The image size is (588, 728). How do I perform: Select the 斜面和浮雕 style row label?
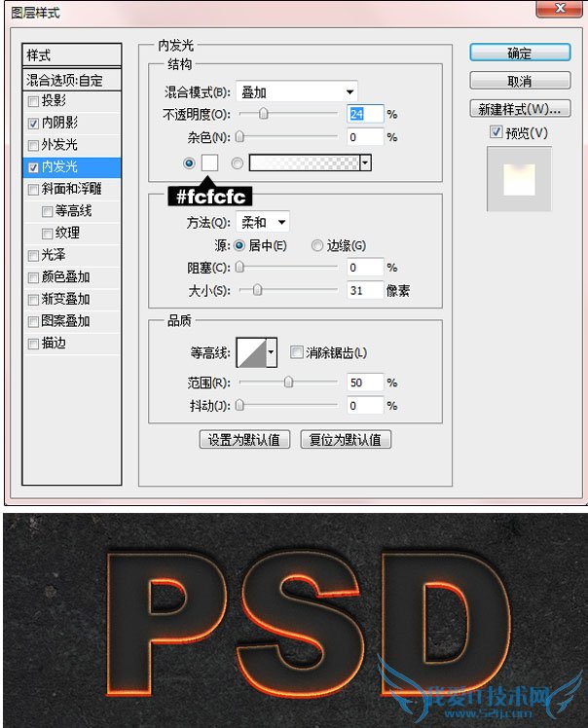[71, 189]
